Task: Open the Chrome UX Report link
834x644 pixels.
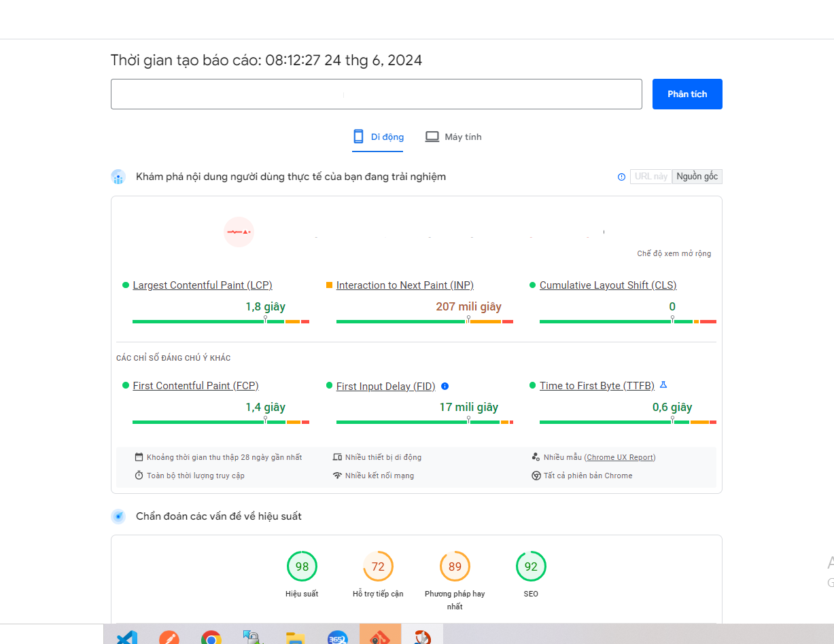Action: (621, 457)
